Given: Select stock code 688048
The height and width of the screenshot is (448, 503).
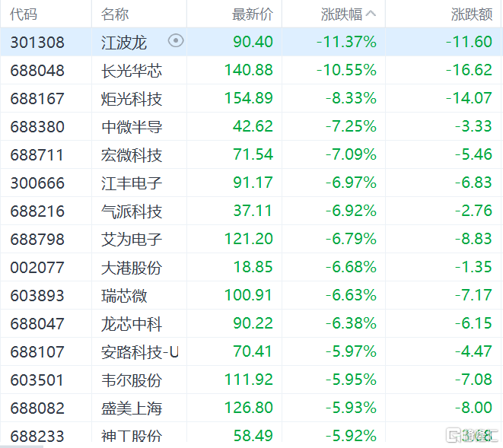Looking at the screenshot, I should tap(37, 71).
